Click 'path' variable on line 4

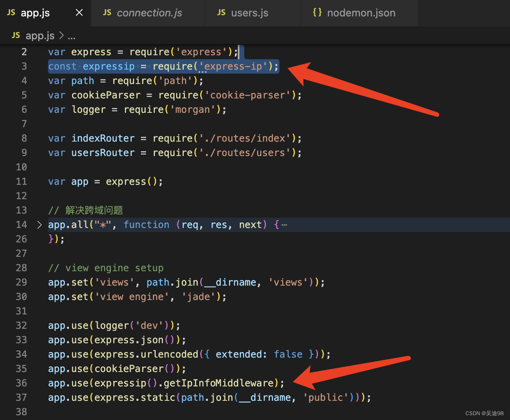tap(82, 81)
